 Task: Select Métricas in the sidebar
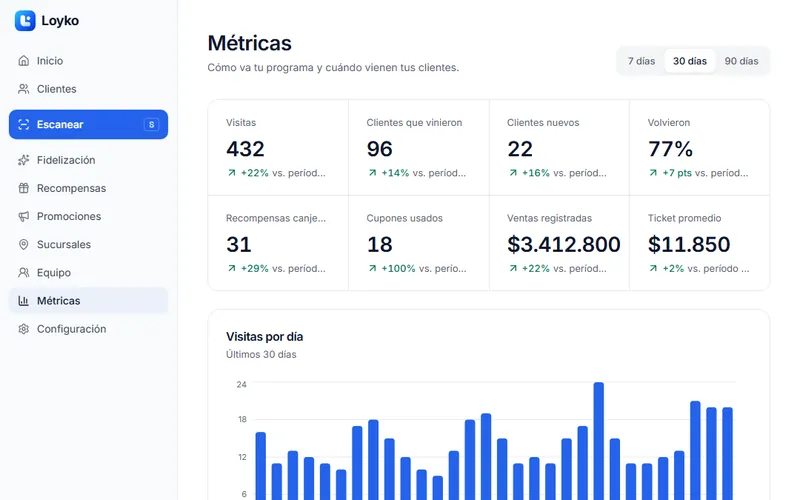[88, 301]
